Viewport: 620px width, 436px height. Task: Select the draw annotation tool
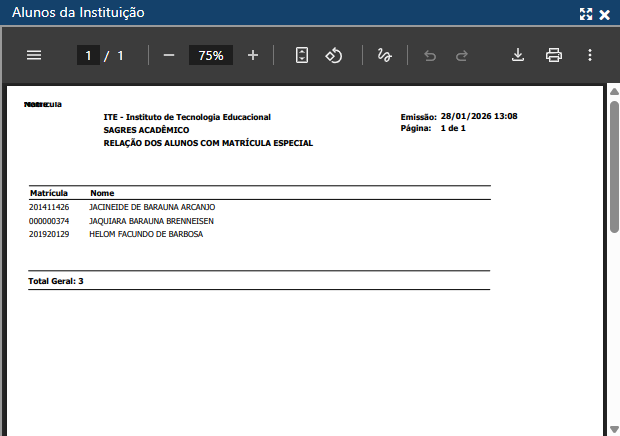coord(384,56)
